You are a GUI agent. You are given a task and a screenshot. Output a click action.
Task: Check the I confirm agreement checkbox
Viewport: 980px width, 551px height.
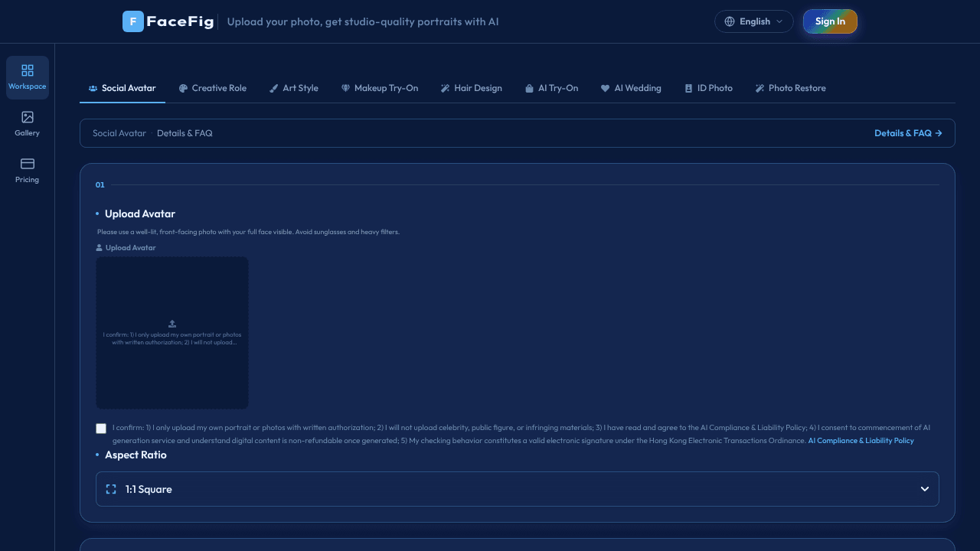pyautogui.click(x=101, y=429)
